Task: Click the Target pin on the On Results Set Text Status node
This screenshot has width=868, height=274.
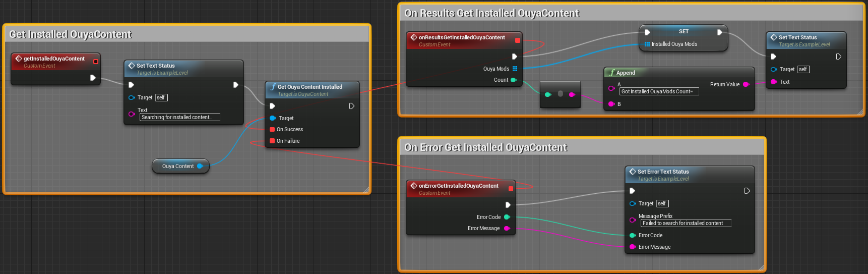Action: 774,69
